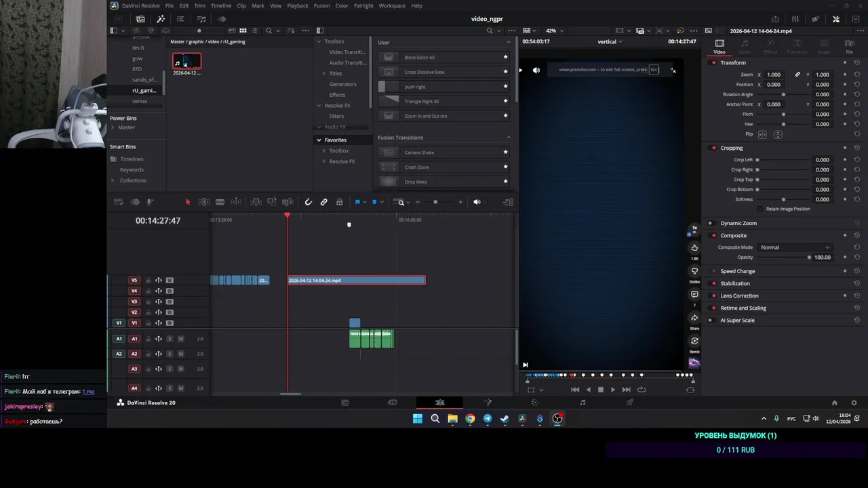Select the Trim Edit Mode tool

click(x=203, y=202)
